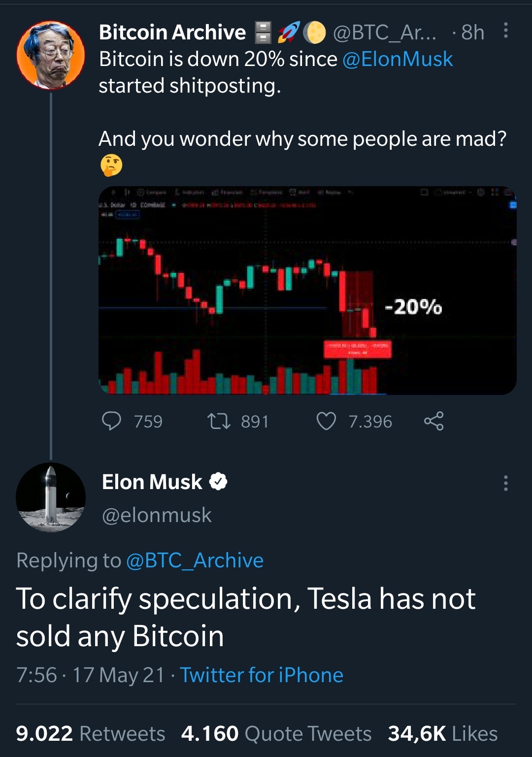Click the verified badge next to Elon Musk
The width and height of the screenshot is (532, 757).
click(218, 482)
